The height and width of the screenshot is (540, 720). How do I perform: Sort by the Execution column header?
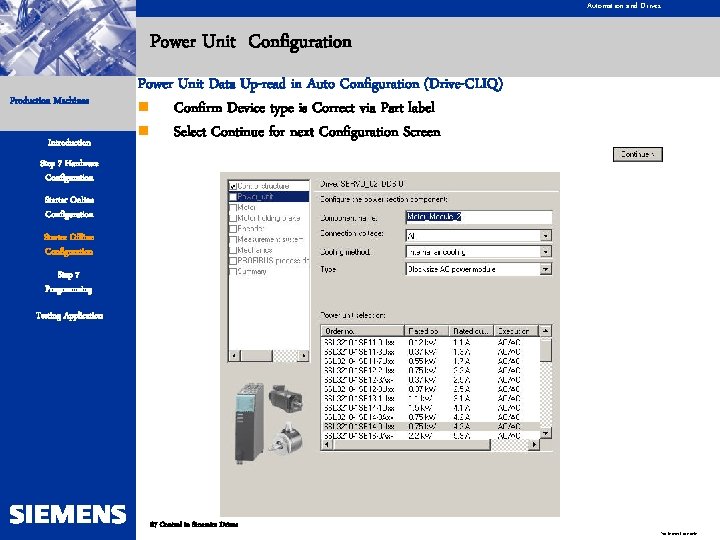(x=515, y=331)
